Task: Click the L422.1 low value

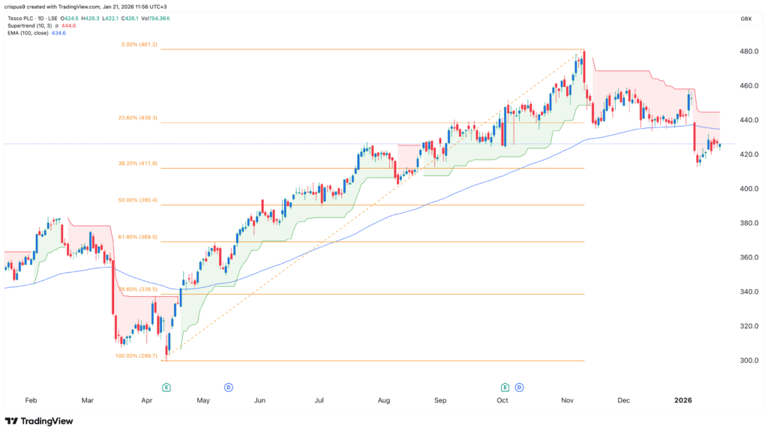Action: (x=110, y=19)
